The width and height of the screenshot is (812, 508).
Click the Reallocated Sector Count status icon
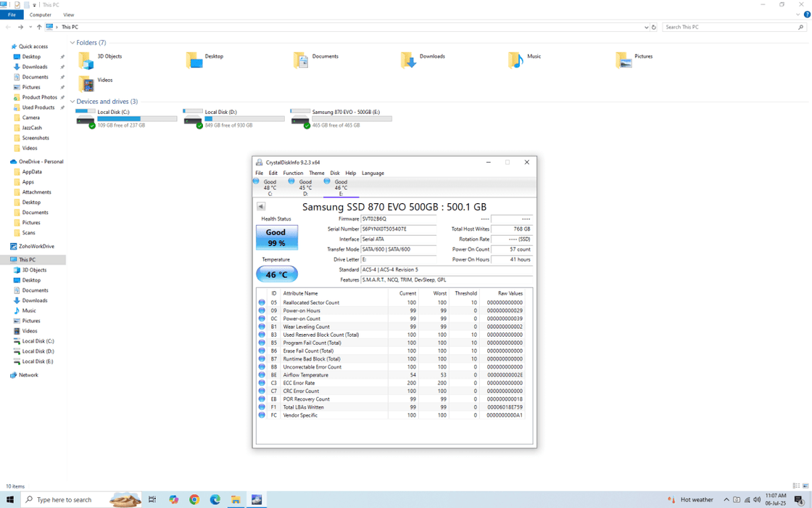pos(262,303)
